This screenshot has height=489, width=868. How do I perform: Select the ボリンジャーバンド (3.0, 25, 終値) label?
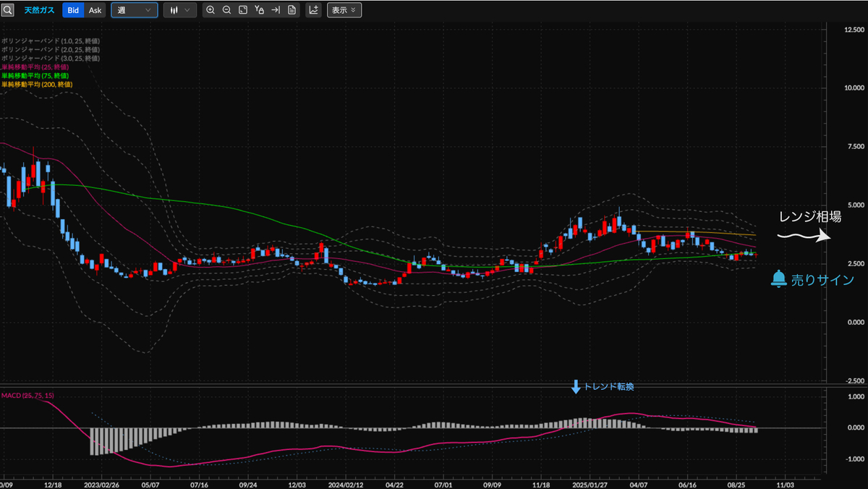point(50,58)
